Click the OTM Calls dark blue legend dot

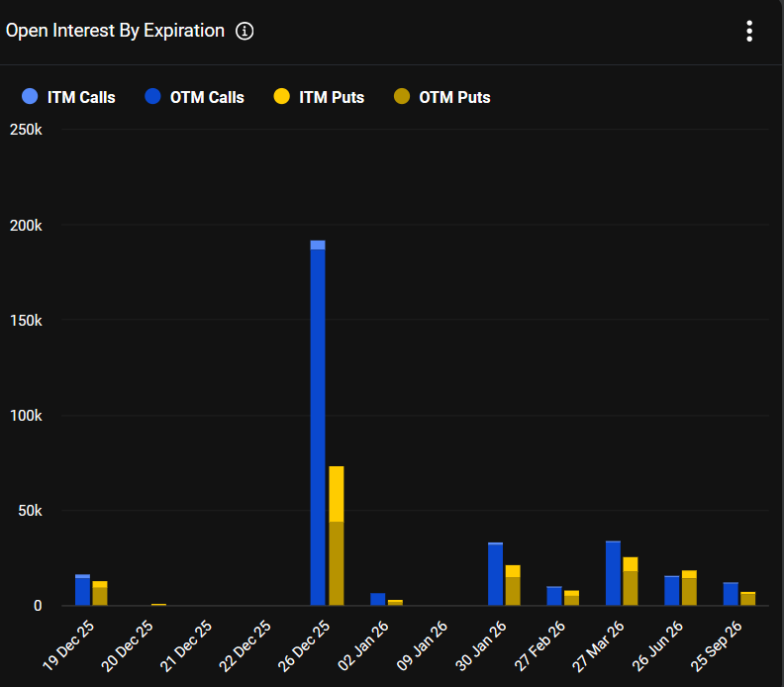pos(152,97)
